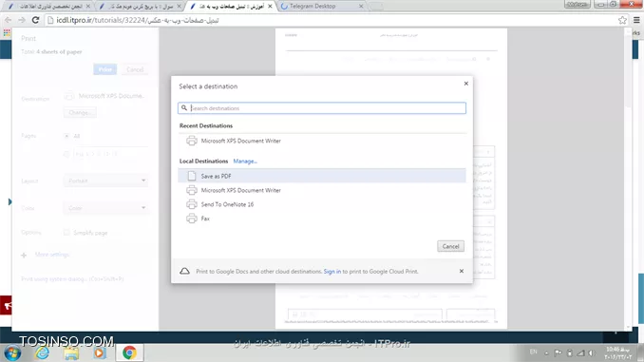644x362 pixels.
Task: Select the All pages radio button
Action: pyautogui.click(x=66, y=136)
